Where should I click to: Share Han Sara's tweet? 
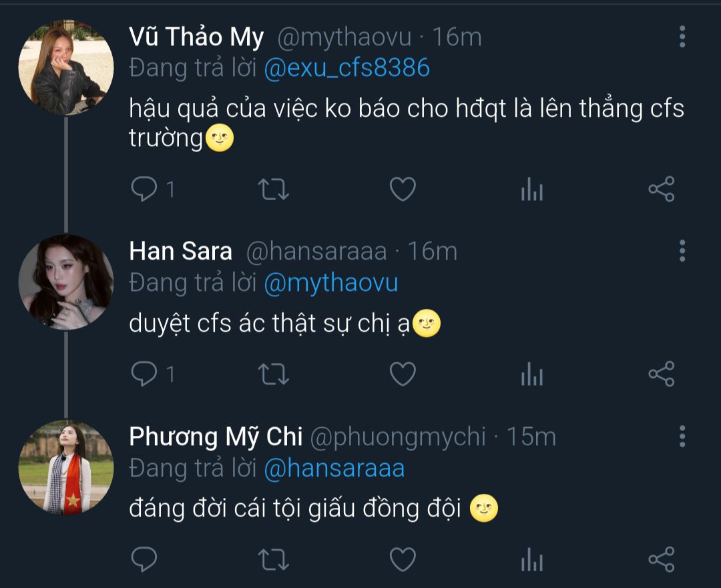(662, 374)
